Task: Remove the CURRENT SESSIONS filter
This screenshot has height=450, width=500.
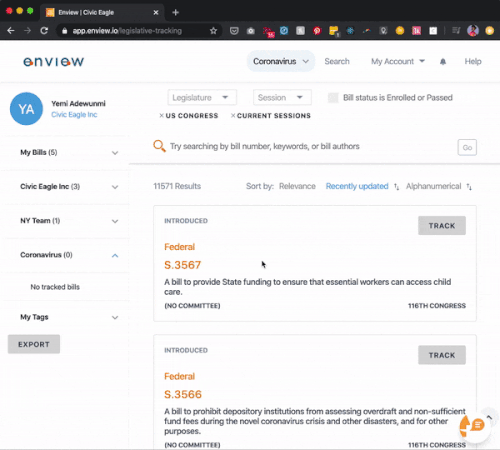Action: point(233,116)
